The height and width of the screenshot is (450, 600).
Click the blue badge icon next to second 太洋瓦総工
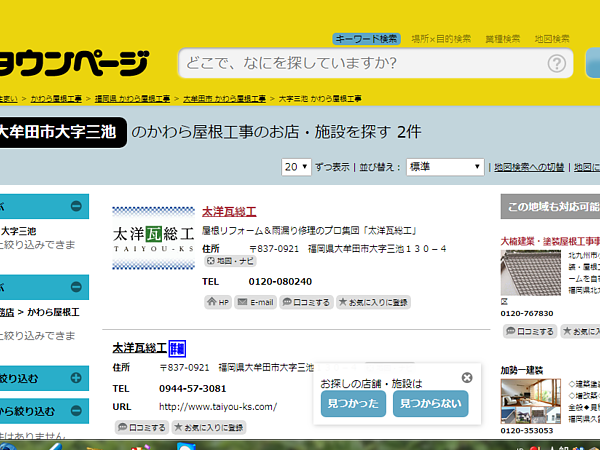(177, 348)
